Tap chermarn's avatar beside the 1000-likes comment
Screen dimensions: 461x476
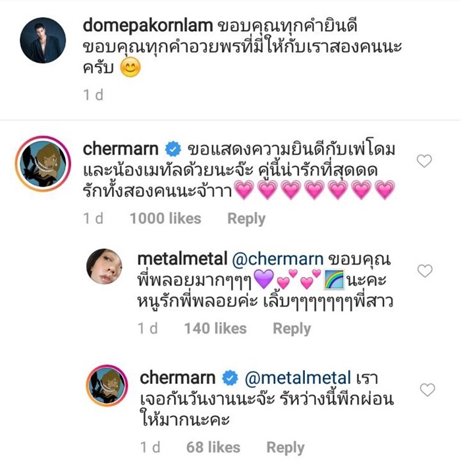44,165
